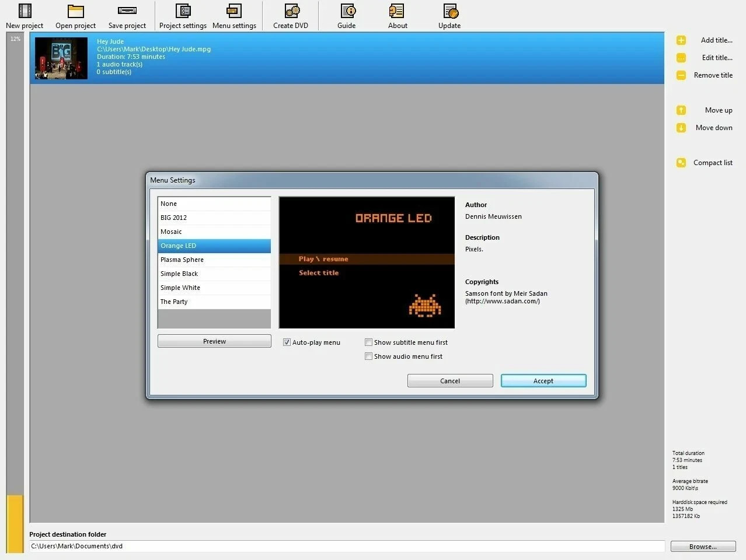Click Add title icon

coord(681,40)
